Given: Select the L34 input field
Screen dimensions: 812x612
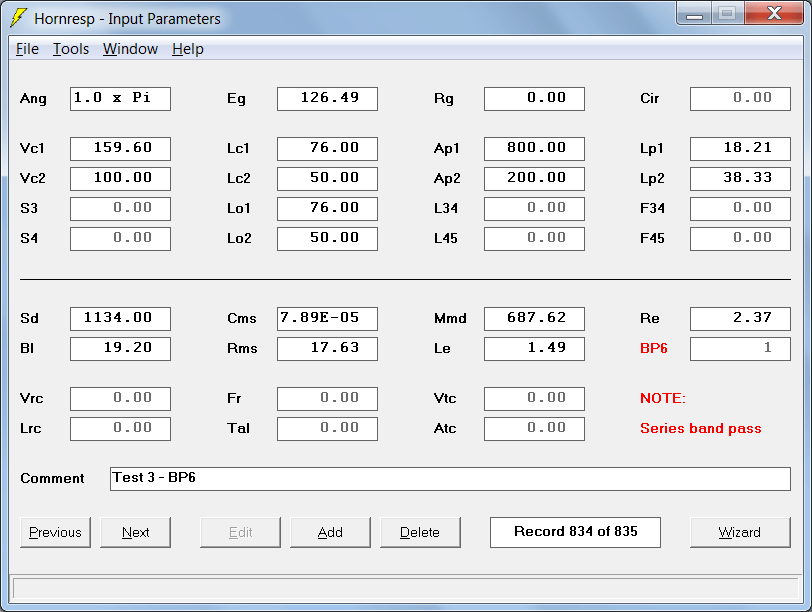Looking at the screenshot, I should tap(534, 209).
